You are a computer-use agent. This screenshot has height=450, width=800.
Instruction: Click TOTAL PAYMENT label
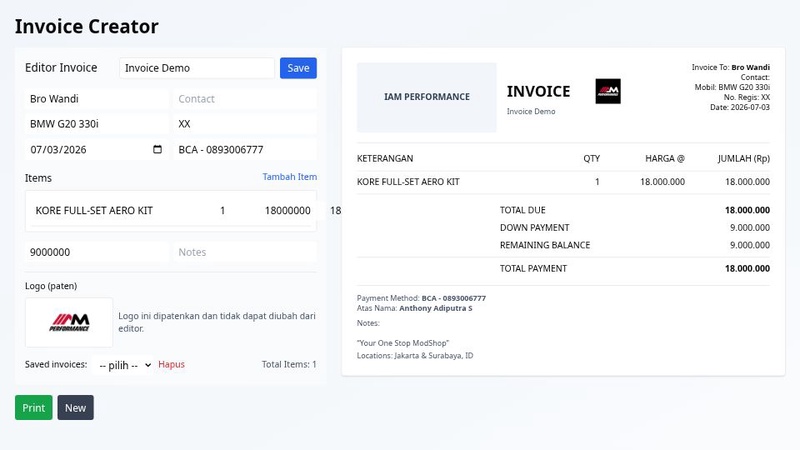pos(533,268)
